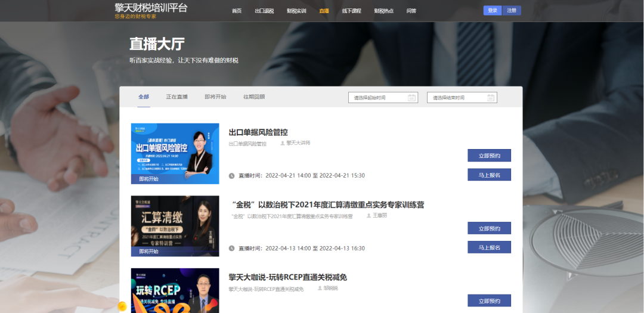This screenshot has width=644, height=313.
Task: Click 立即预约 for the 汇算清缴 training camp
Action: click(489, 228)
